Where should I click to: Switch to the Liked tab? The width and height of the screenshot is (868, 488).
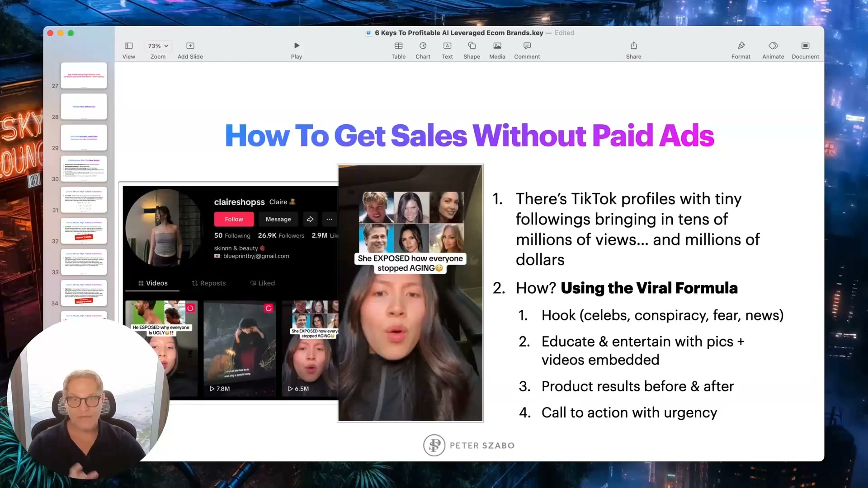[262, 283]
